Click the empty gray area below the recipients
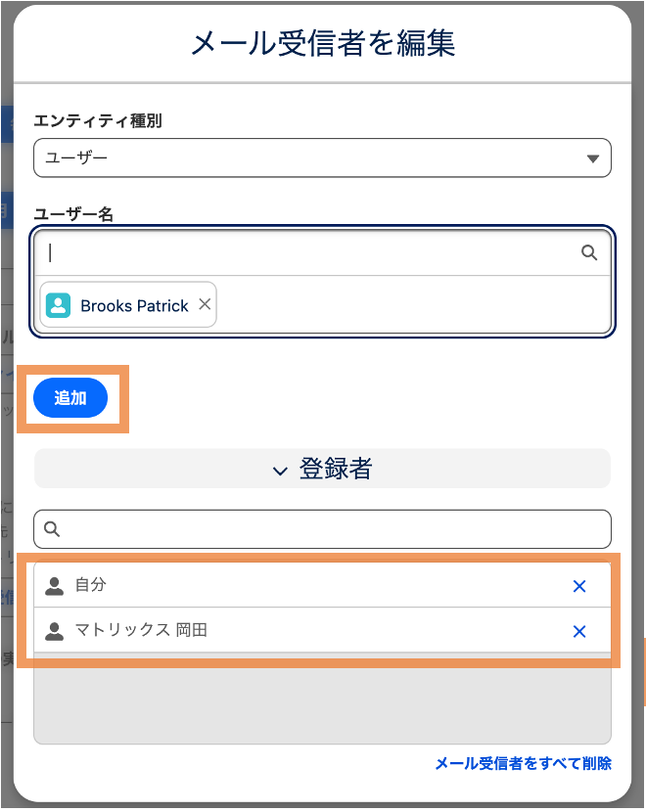646x812 pixels. coord(322,699)
